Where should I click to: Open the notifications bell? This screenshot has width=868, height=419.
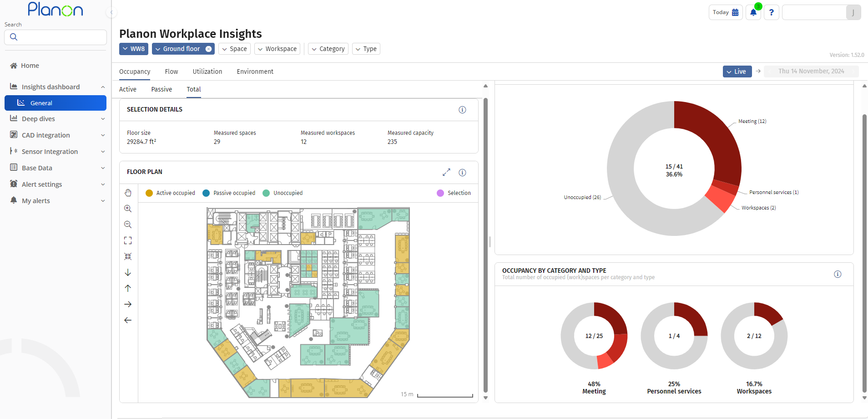(753, 12)
